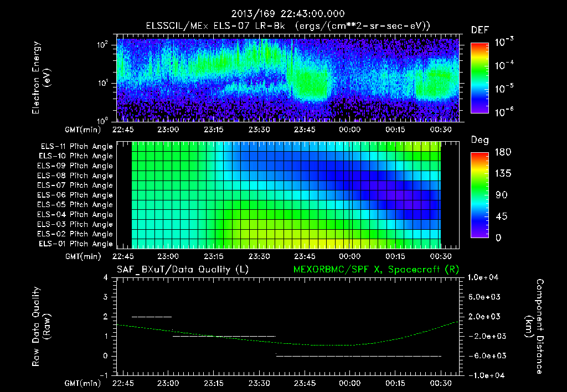The height and width of the screenshot is (392, 567).
Task: Click the 10^-6 value on DEF scale
Action: pyautogui.click(x=504, y=112)
